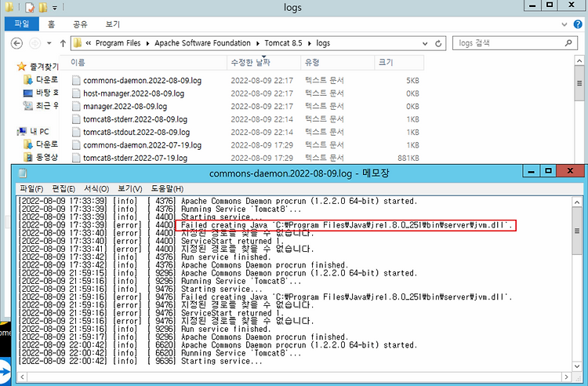The image size is (588, 386).
Task: Click the Explorer forward navigation arrow
Action: coord(34,43)
